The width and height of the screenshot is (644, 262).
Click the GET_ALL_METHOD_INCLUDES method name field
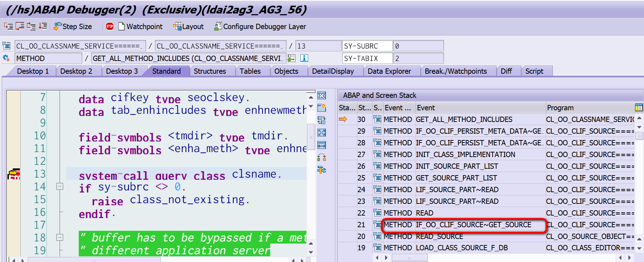coord(188,58)
